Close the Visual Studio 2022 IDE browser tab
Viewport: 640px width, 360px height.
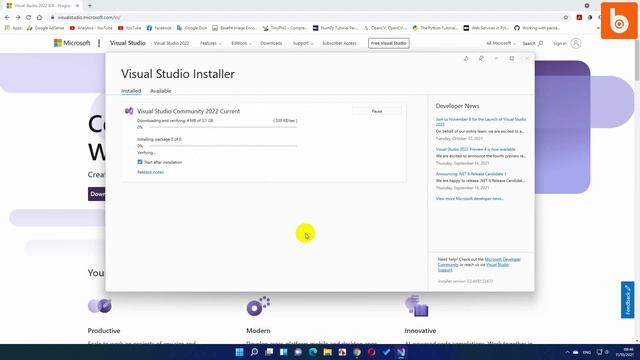pos(77,6)
